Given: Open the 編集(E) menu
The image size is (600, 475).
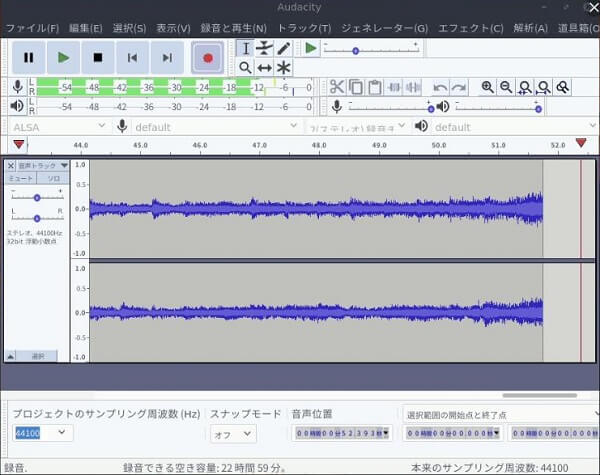Looking at the screenshot, I should click(x=86, y=28).
